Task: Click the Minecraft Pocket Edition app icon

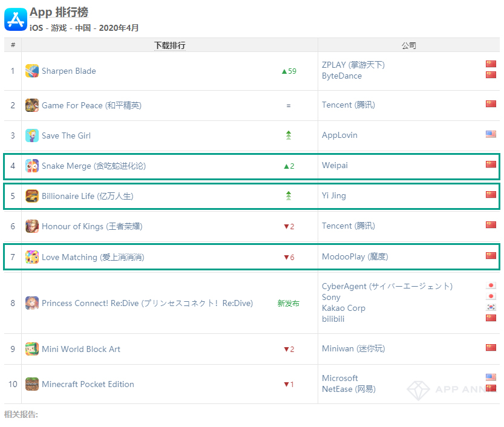Action: point(32,384)
